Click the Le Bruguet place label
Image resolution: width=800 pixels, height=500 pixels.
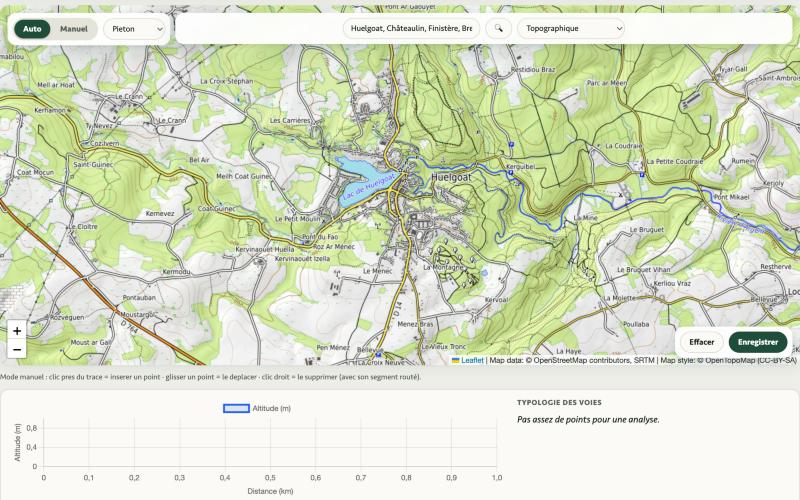pos(646,230)
